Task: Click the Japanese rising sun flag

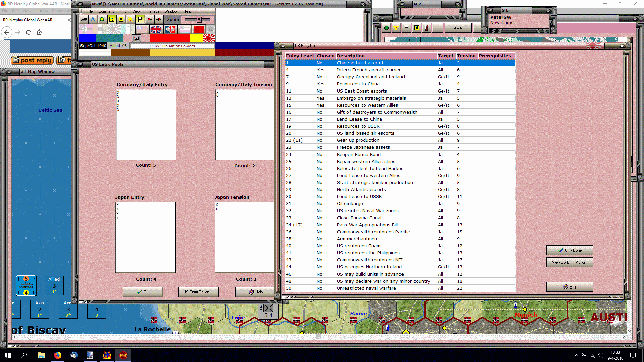Action: (x=209, y=38)
